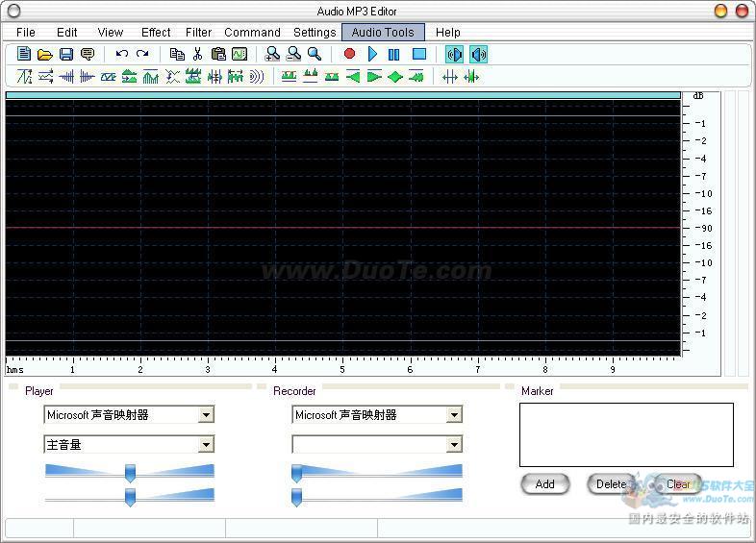This screenshot has width=756, height=543.
Task: Open the Effect menu
Action: tap(156, 33)
